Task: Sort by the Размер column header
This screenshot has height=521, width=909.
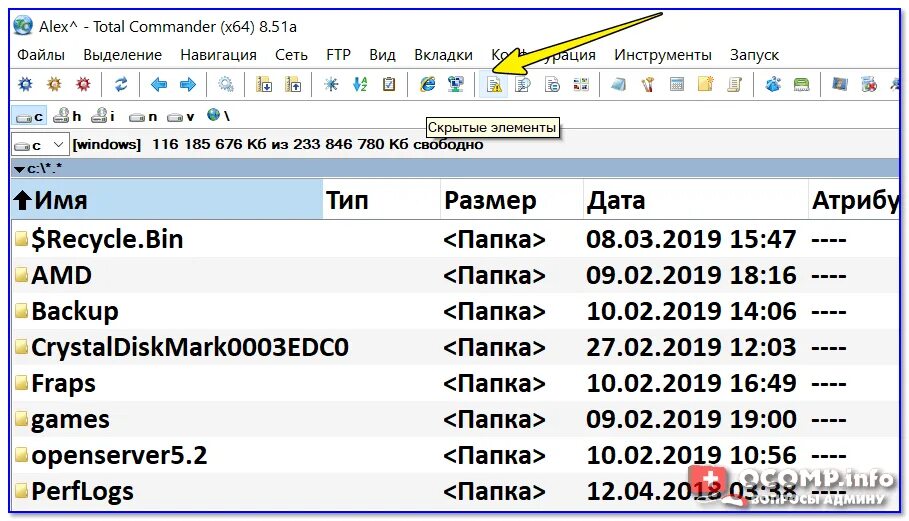Action: coord(511,200)
